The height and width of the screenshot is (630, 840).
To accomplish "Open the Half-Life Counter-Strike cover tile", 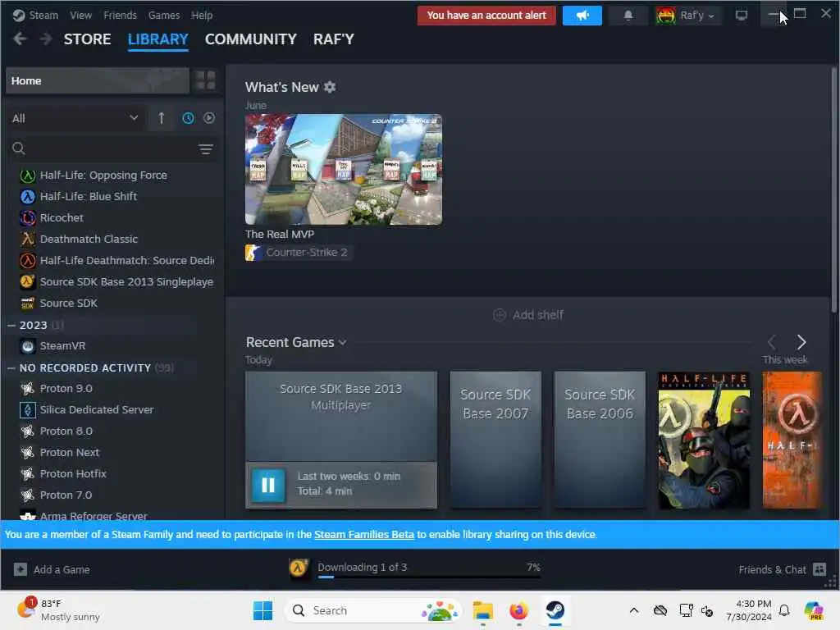I will point(704,440).
